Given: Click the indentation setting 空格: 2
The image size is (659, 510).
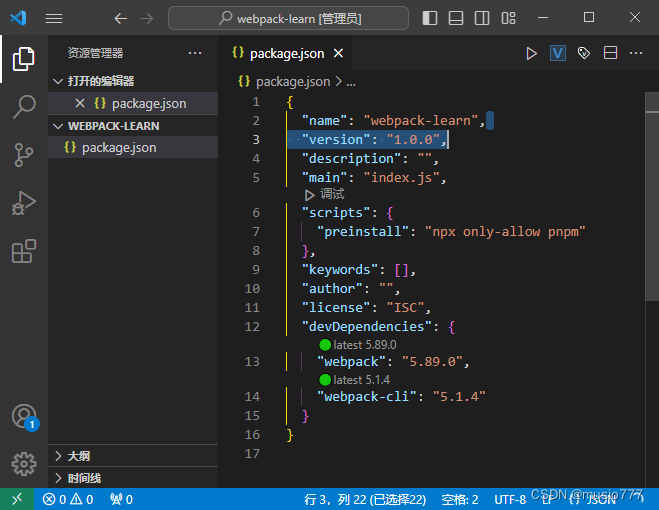Looking at the screenshot, I should coord(460,499).
